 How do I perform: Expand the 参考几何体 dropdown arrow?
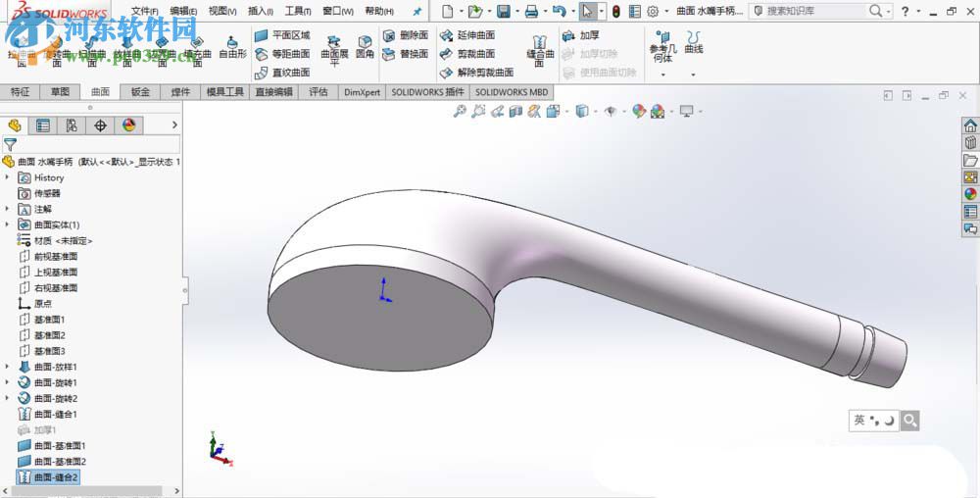pos(663,75)
